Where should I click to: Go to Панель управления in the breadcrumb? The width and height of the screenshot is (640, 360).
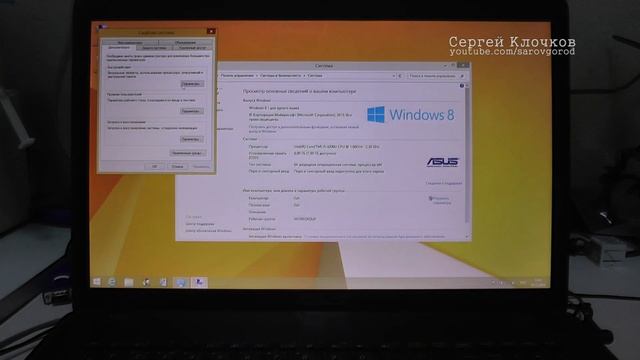(x=237, y=76)
